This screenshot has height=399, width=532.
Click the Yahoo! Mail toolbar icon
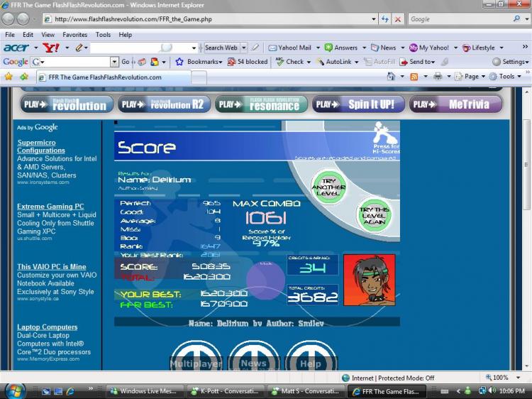pyautogui.click(x=272, y=48)
